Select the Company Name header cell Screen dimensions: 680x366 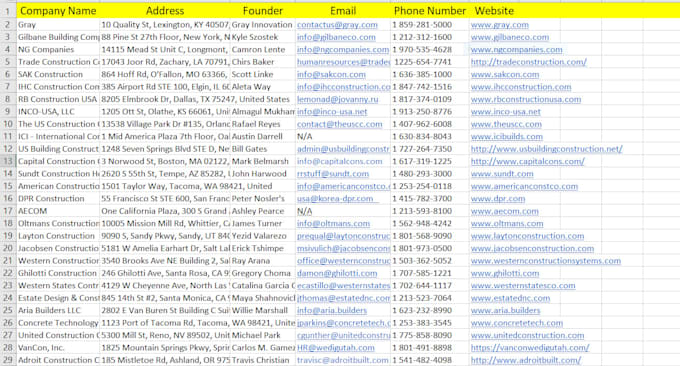pyautogui.click(x=58, y=11)
